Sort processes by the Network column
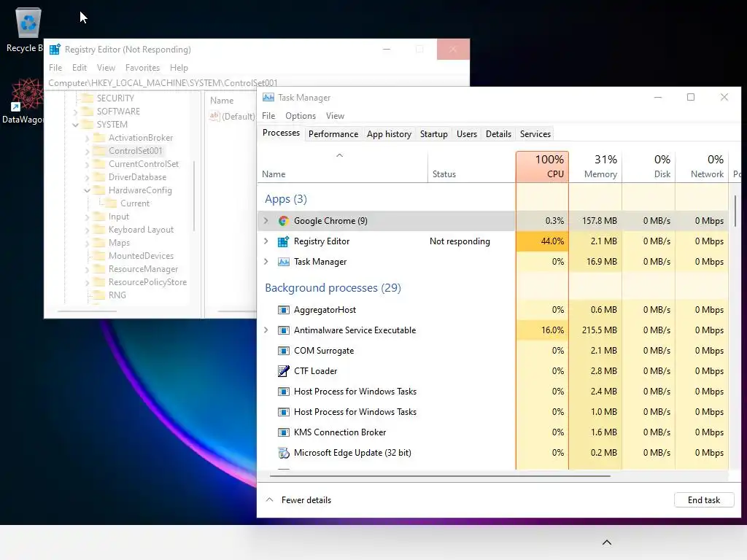Image resolution: width=747 pixels, height=560 pixels. tap(703, 167)
